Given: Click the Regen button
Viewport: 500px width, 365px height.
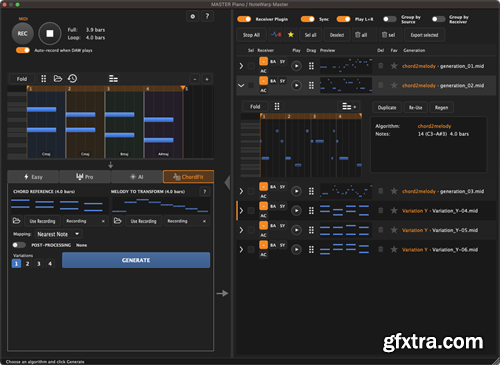Looking at the screenshot, I should click(x=441, y=107).
